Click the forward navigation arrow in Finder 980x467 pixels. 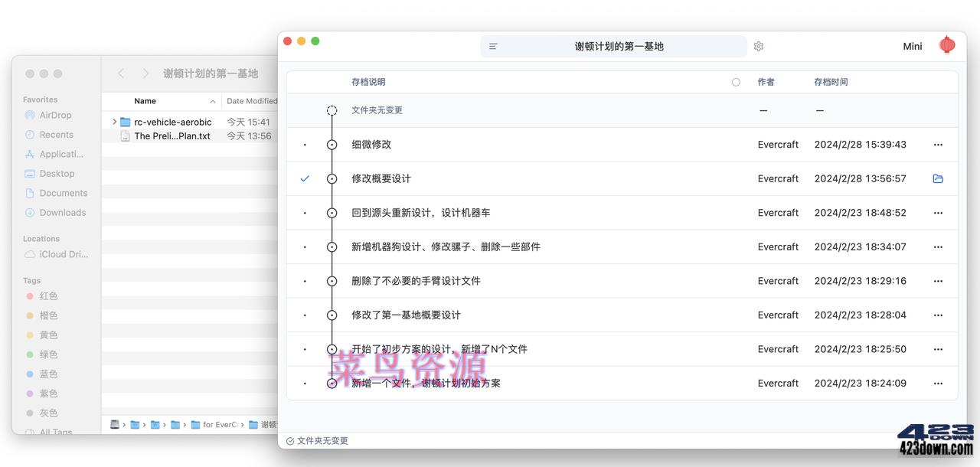pos(145,73)
